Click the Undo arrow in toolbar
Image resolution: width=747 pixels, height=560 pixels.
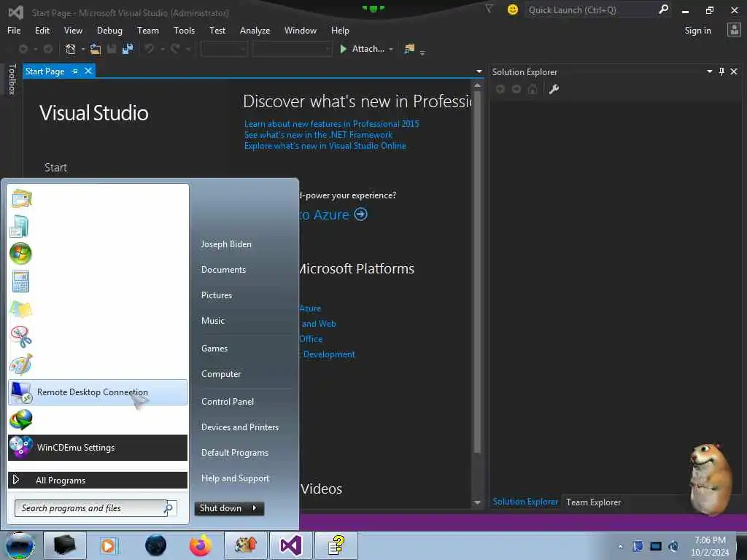click(150, 49)
